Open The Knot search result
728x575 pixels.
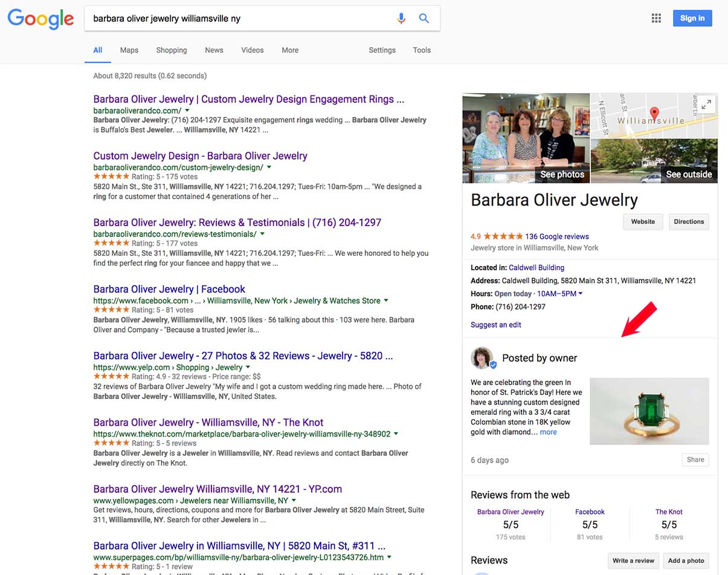[208, 422]
